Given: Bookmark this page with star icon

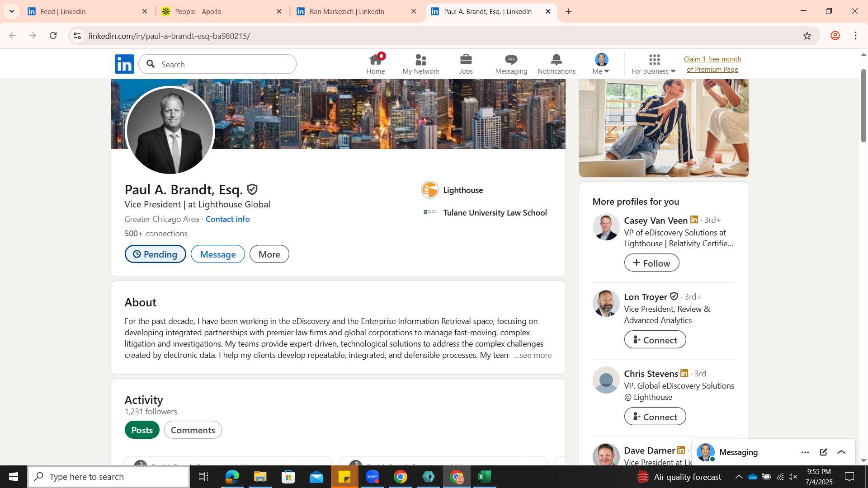Looking at the screenshot, I should 807,36.
